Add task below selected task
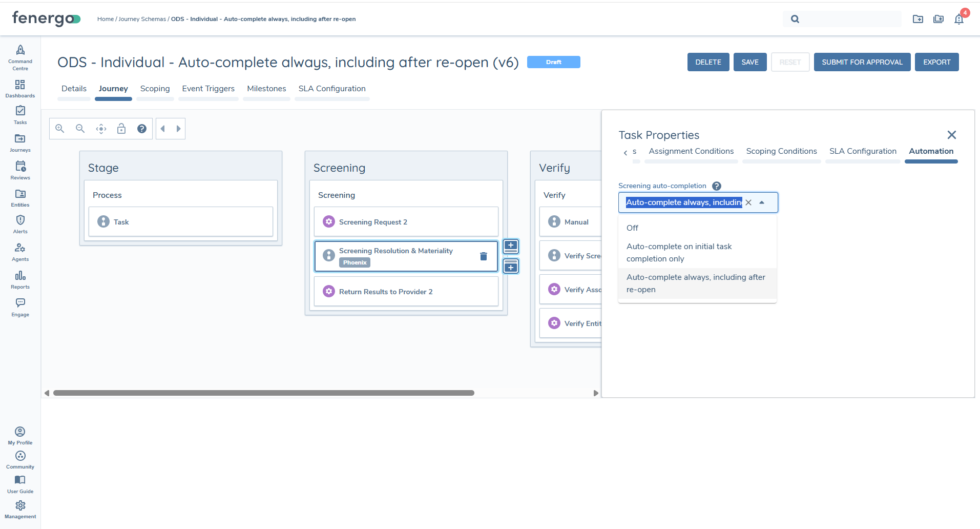This screenshot has height=529, width=980. (x=511, y=267)
